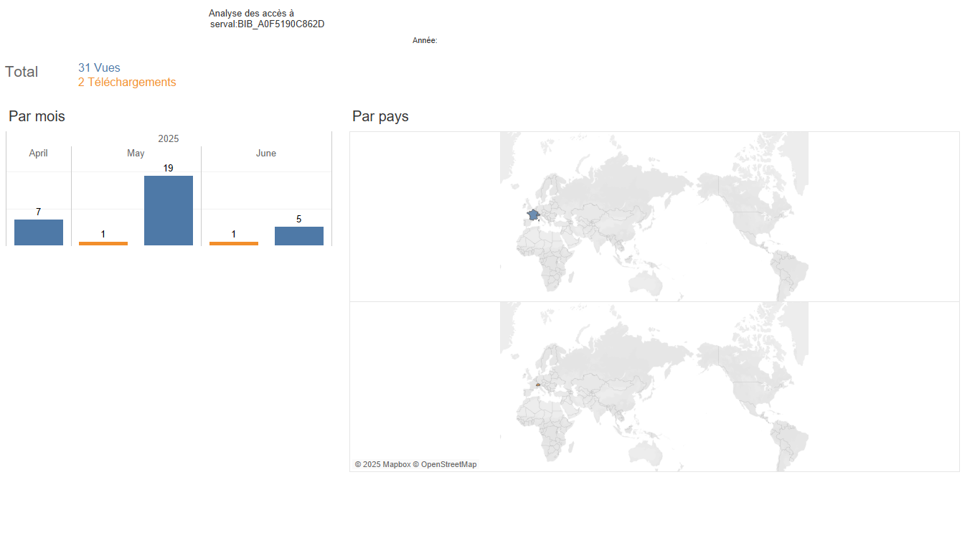Click the "31 Vues" total text

[x=99, y=68]
